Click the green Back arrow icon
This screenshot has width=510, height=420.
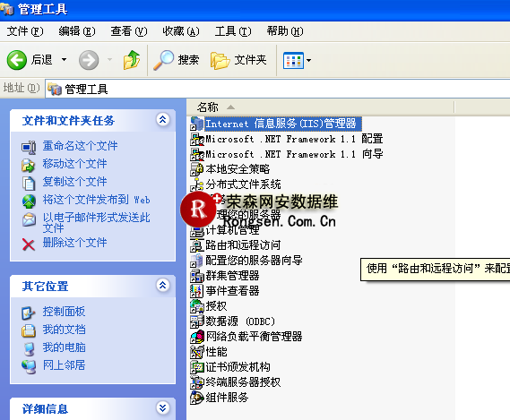(17, 60)
